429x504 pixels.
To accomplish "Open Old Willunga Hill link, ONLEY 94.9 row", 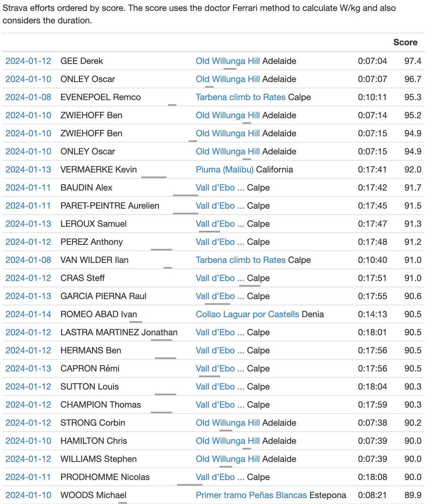I will coord(228,151).
